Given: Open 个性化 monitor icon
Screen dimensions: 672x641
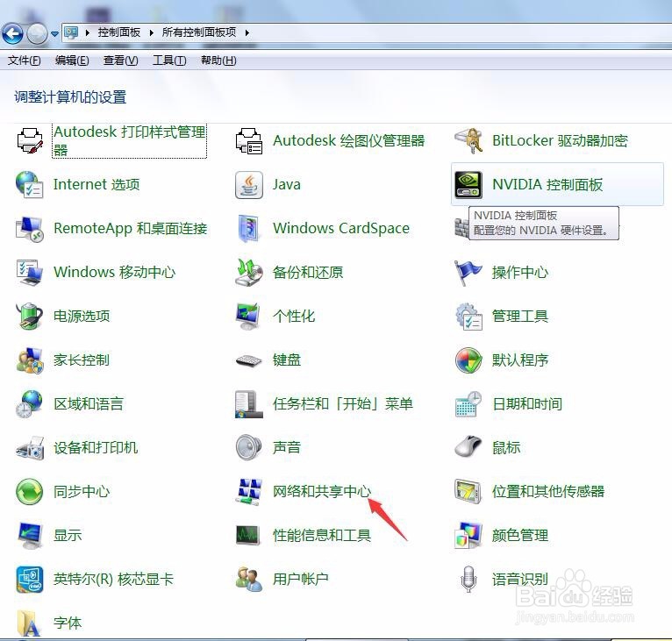Looking at the screenshot, I should tap(249, 317).
